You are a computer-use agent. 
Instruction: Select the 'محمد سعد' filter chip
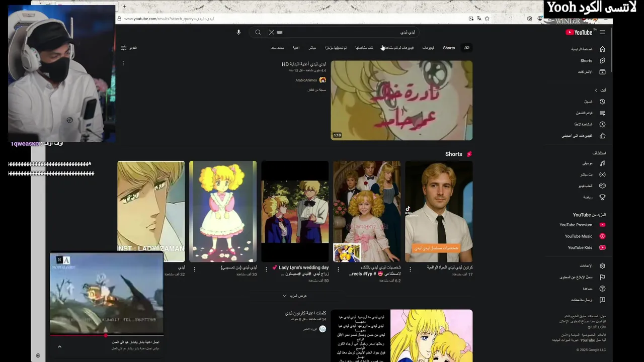pos(278,48)
